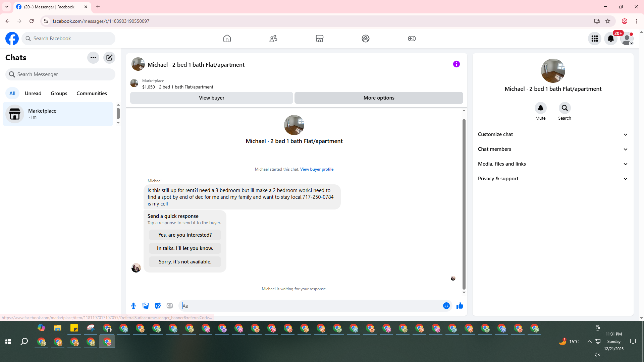View site information icon in address bar
Image resolution: width=644 pixels, height=362 pixels.
pyautogui.click(x=46, y=21)
